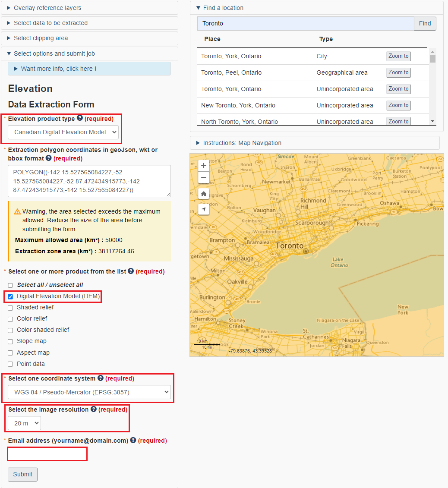Uncheck Digital Elevation Model (DEM)

click(x=10, y=296)
